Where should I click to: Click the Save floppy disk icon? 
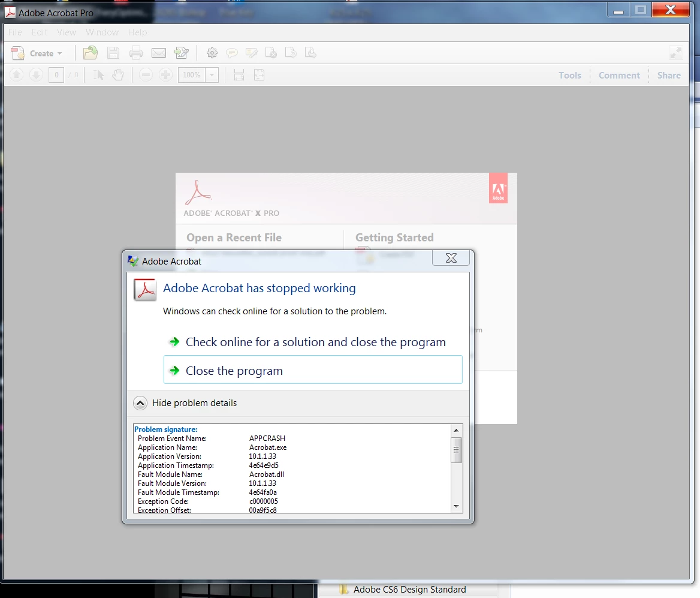(x=113, y=53)
